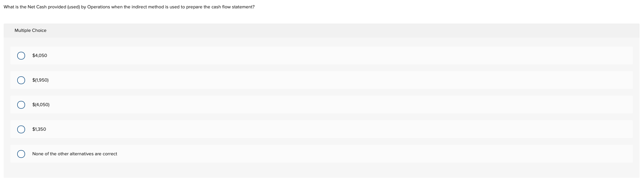Select the None of the other alternatives option
The image size is (644, 183).
[x=21, y=154]
